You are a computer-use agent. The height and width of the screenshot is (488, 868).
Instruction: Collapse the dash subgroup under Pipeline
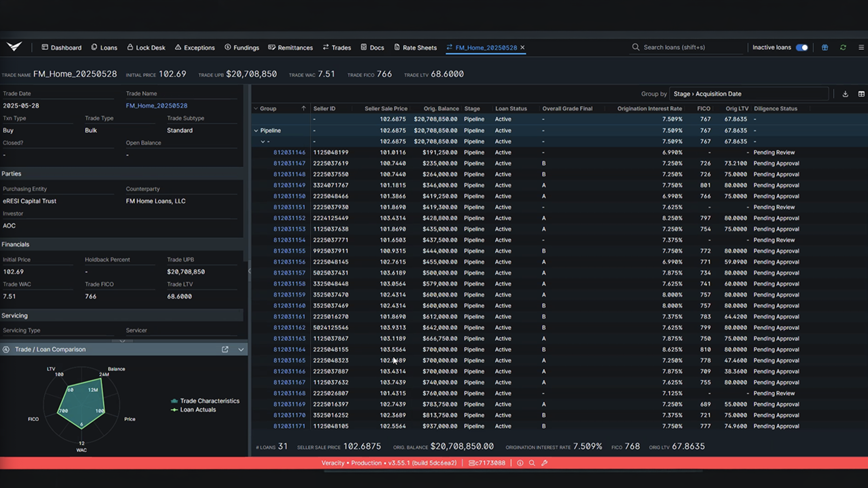263,142
